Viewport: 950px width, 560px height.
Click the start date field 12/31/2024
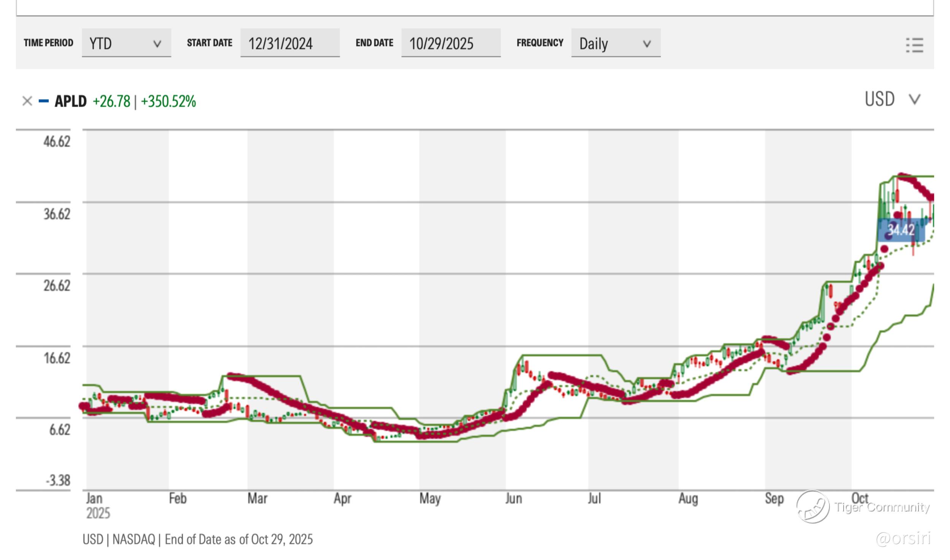(x=290, y=43)
